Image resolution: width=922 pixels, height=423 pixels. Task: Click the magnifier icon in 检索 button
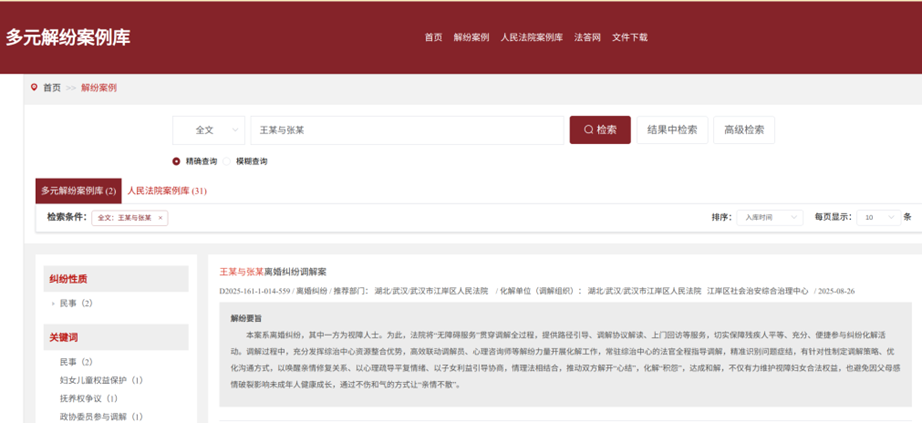589,130
